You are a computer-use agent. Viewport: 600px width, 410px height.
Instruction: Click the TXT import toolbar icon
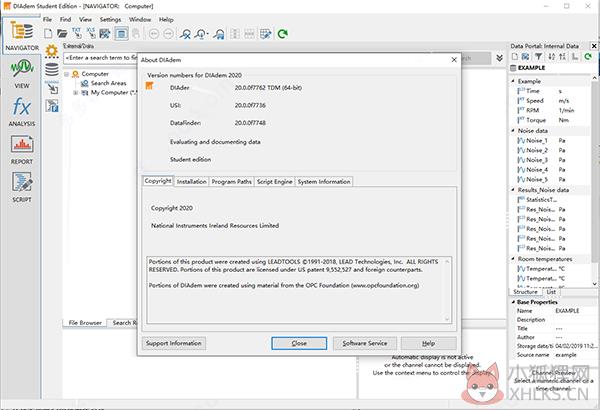tap(77, 33)
